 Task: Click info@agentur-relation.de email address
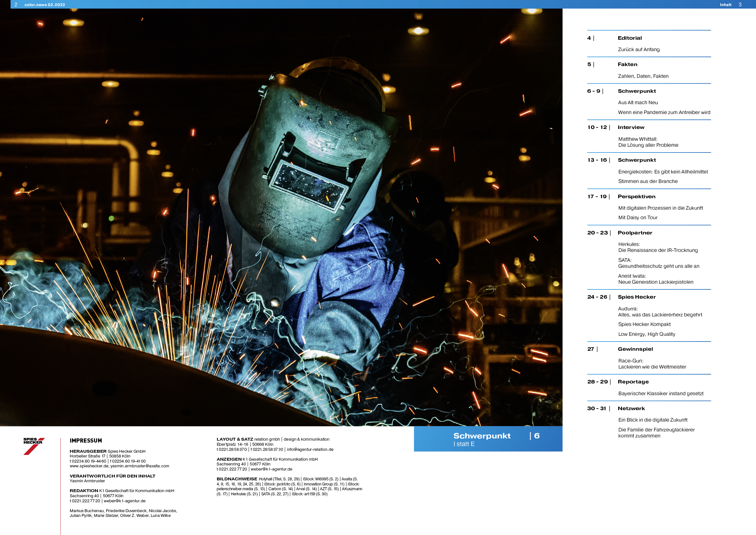[x=310, y=449]
